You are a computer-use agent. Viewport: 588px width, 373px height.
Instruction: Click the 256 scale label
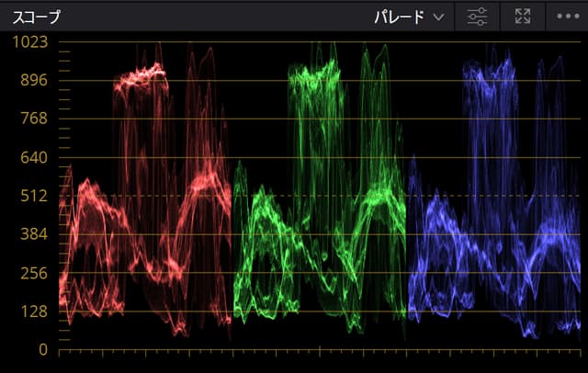[34, 273]
